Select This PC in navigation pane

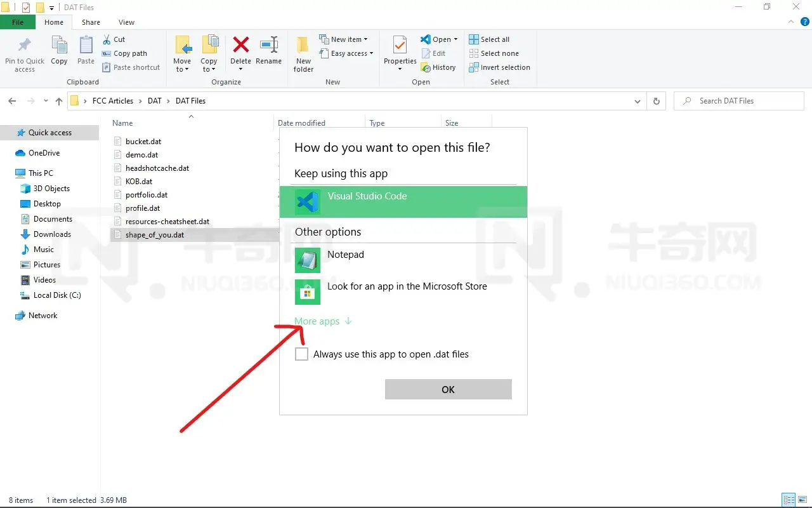41,173
